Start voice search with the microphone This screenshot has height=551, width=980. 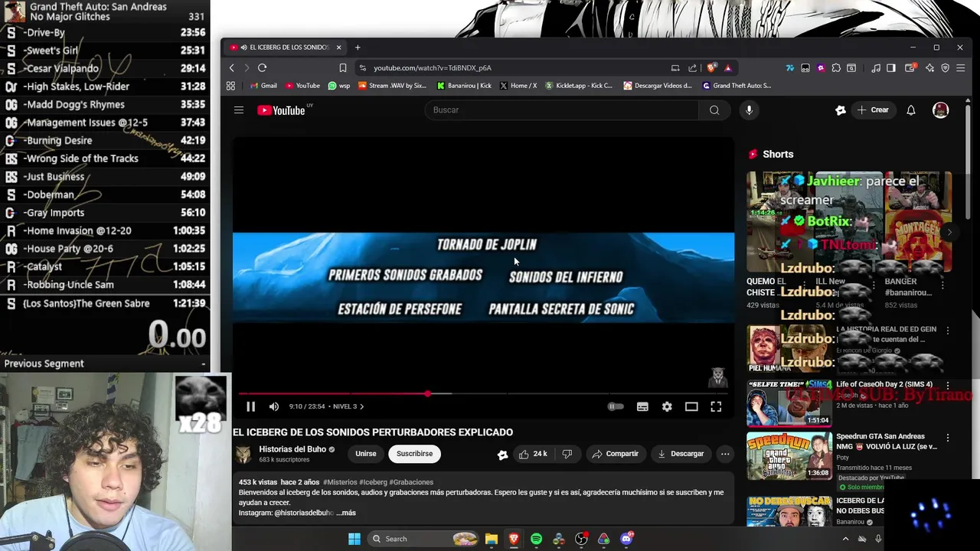(749, 110)
